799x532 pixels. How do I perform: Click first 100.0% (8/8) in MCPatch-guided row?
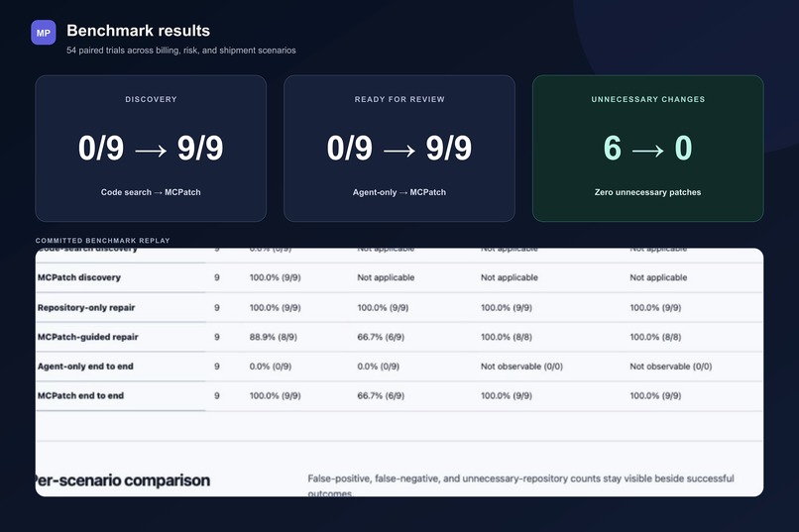pos(506,337)
